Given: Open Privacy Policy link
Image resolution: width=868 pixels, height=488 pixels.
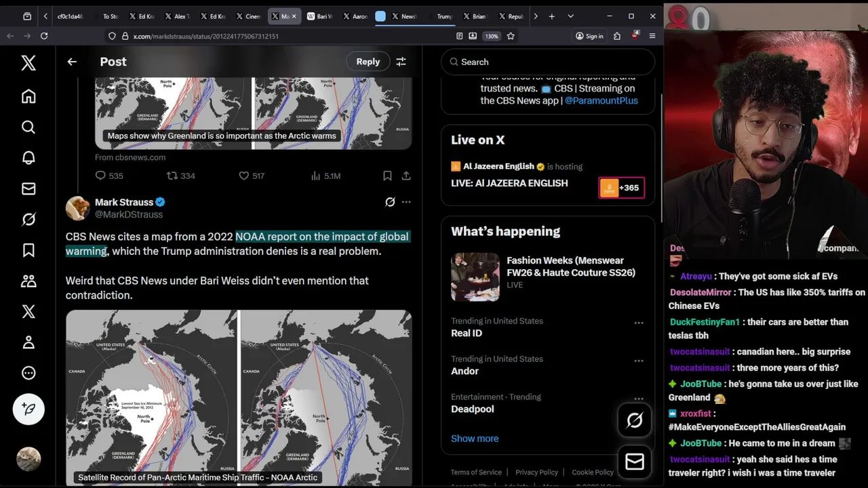Looking at the screenshot, I should tap(536, 472).
